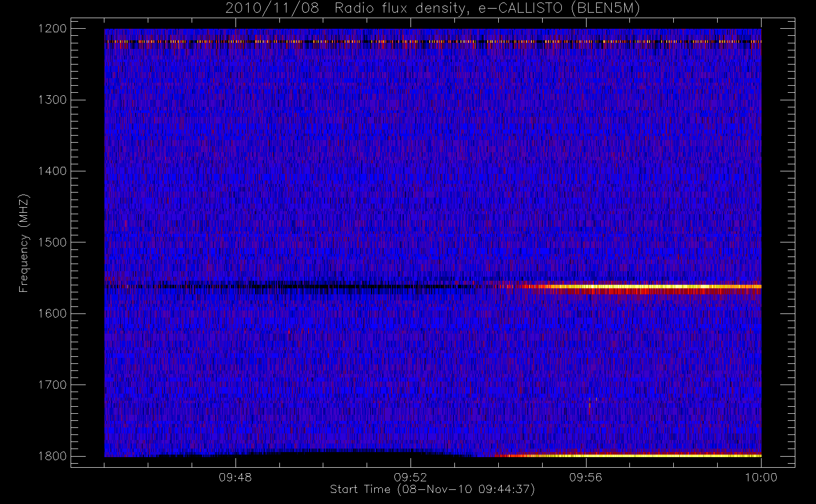The width and height of the screenshot is (816, 504).
Task: Click the 1400 frequency tick label
Action: click(x=52, y=171)
